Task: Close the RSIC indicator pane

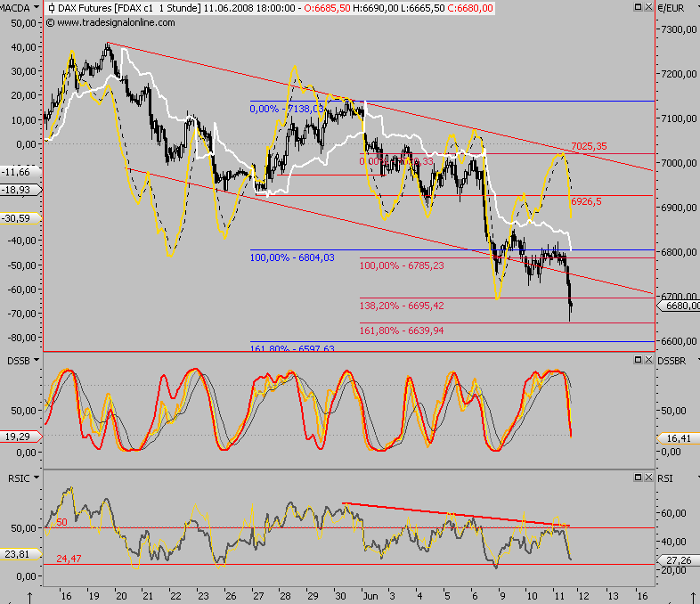Action: click(x=648, y=477)
